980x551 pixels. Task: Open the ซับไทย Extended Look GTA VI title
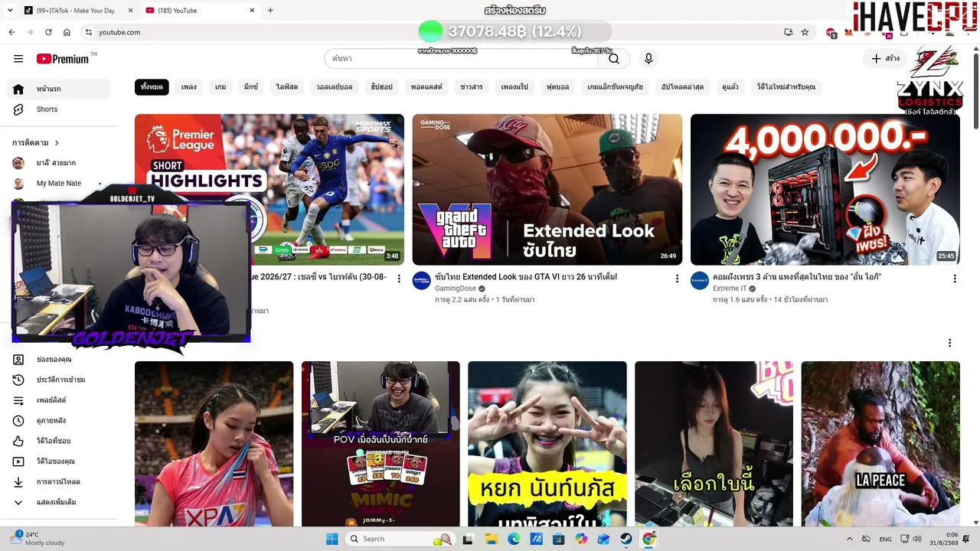click(x=526, y=277)
